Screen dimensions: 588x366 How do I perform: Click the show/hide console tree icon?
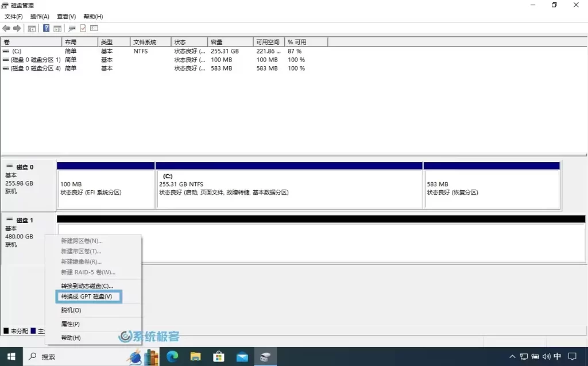coord(32,28)
